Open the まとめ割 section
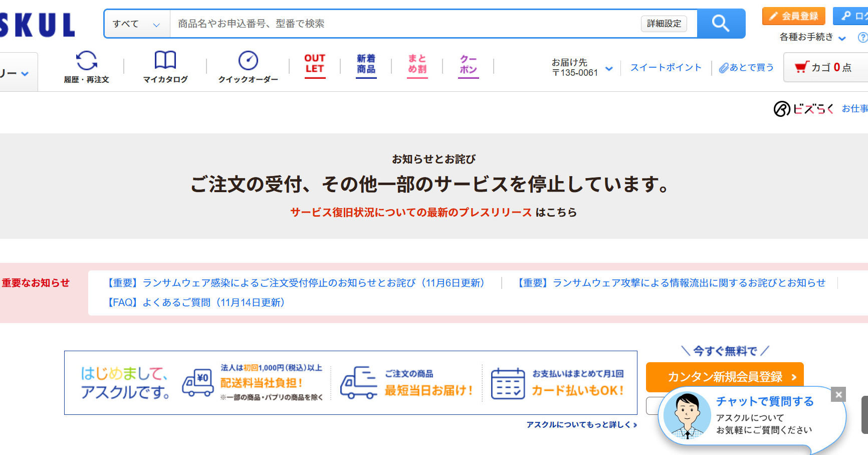This screenshot has height=455, width=868. (416, 66)
